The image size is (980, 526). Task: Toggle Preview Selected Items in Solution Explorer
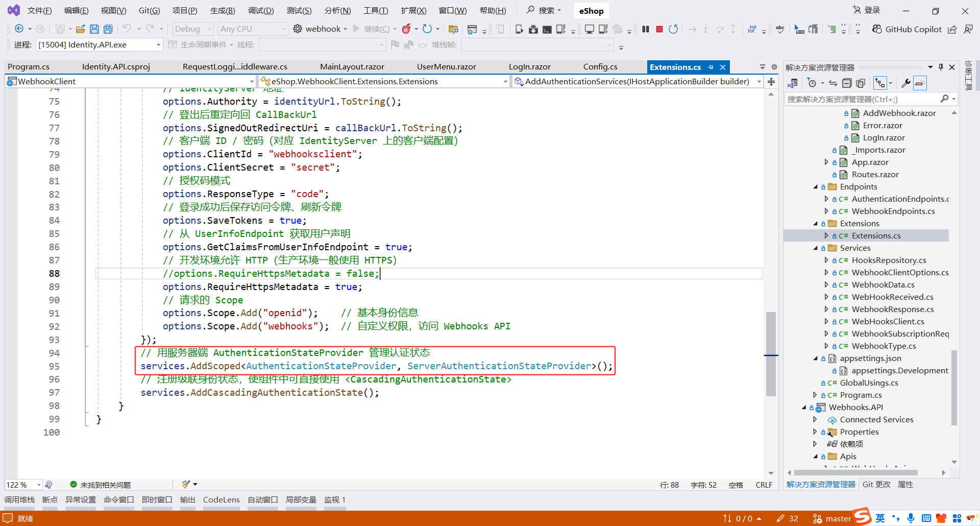point(920,83)
